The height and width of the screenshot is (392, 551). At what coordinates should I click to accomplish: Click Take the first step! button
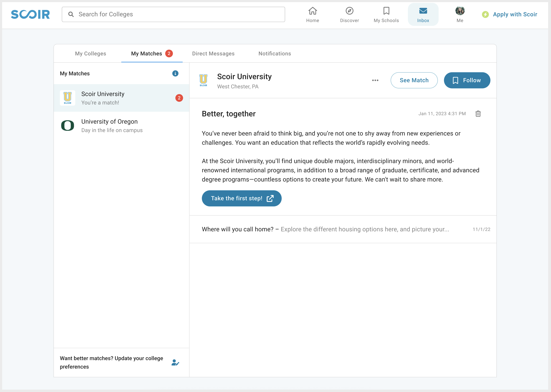click(x=241, y=198)
